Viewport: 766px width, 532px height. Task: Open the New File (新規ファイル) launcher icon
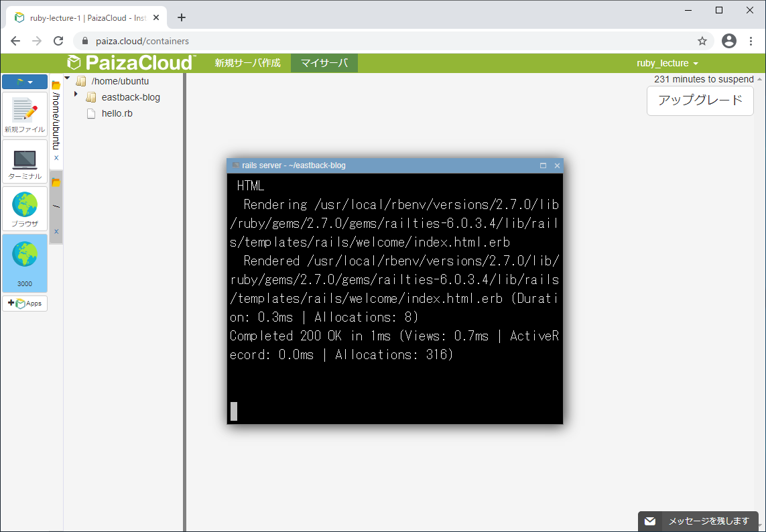coord(24,115)
